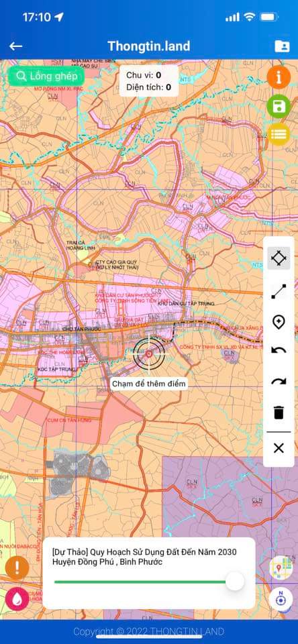Select the polygon area measure tool
Viewport: 298px width, 644px height.
click(279, 258)
